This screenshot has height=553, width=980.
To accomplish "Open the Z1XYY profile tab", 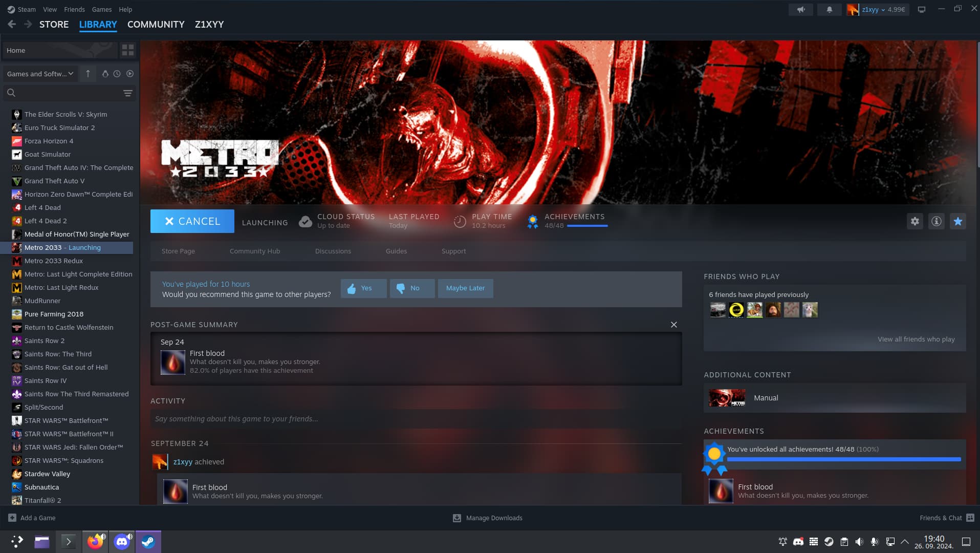I will (x=209, y=24).
